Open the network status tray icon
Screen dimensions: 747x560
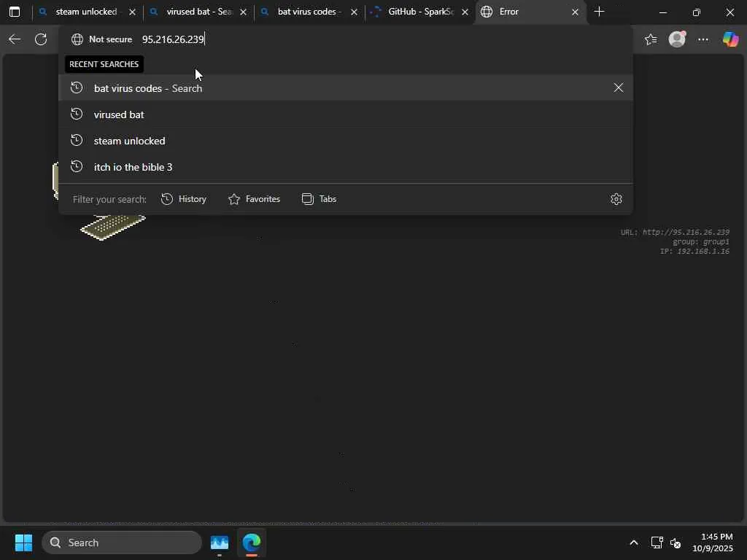pos(657,542)
